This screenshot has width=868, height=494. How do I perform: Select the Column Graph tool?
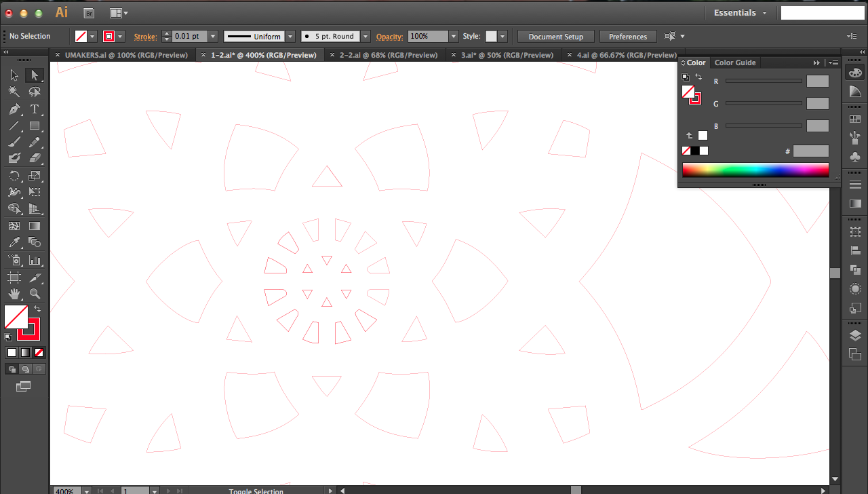coord(34,260)
